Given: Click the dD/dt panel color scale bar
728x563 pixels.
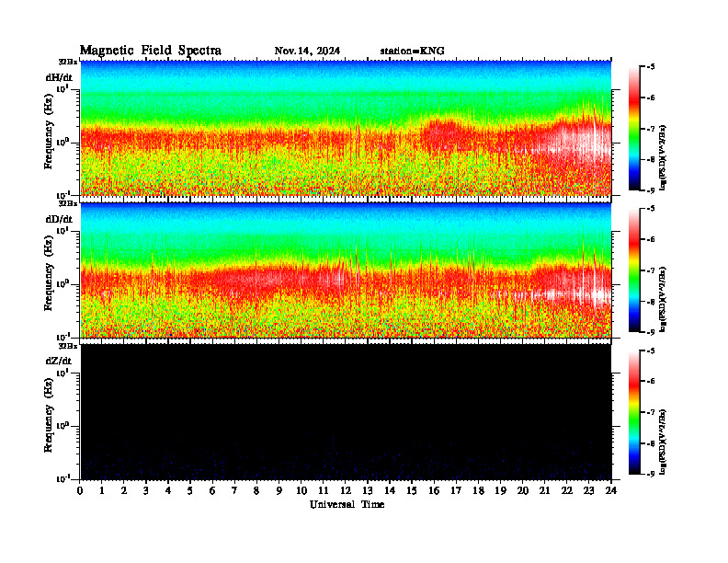Looking at the screenshot, I should coord(633,270).
